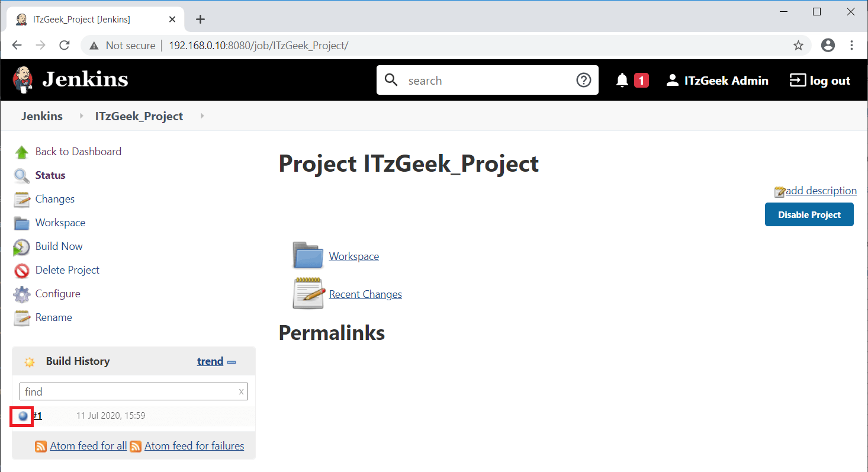Open Changes in the sidebar menu
This screenshot has height=472, width=868.
(x=54, y=199)
